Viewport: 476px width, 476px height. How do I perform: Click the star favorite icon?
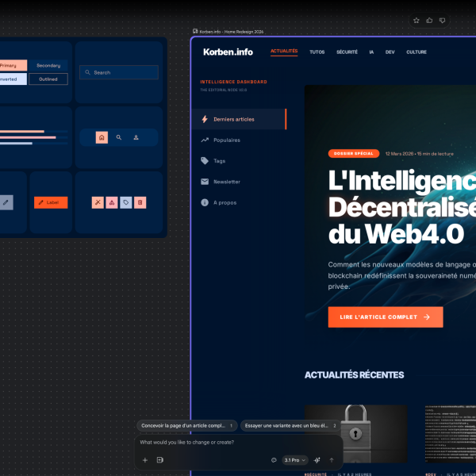point(416,20)
